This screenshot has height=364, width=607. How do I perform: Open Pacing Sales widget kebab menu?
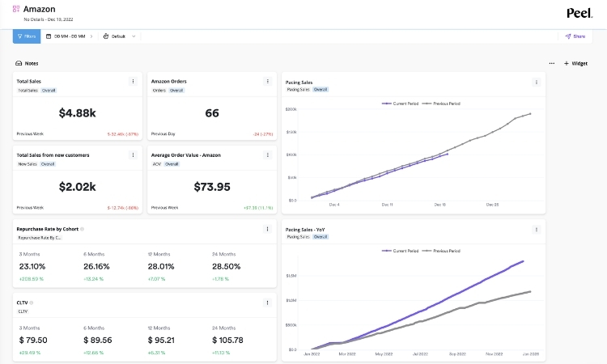point(536,82)
